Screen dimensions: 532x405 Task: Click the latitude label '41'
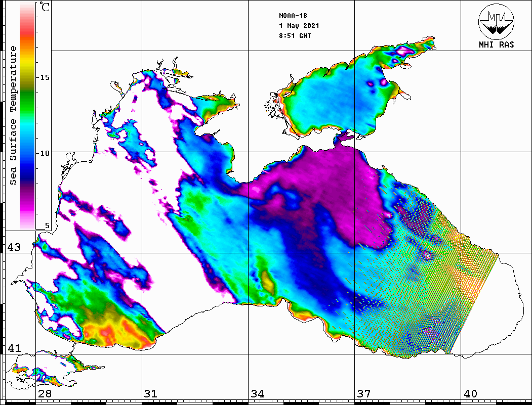[14, 348]
